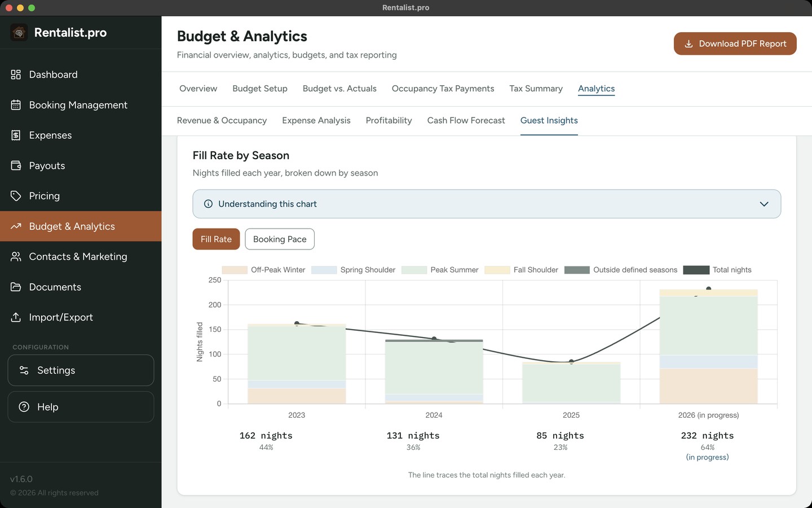Select the Fill Rate view toggle
The width and height of the screenshot is (812, 508).
click(x=216, y=239)
